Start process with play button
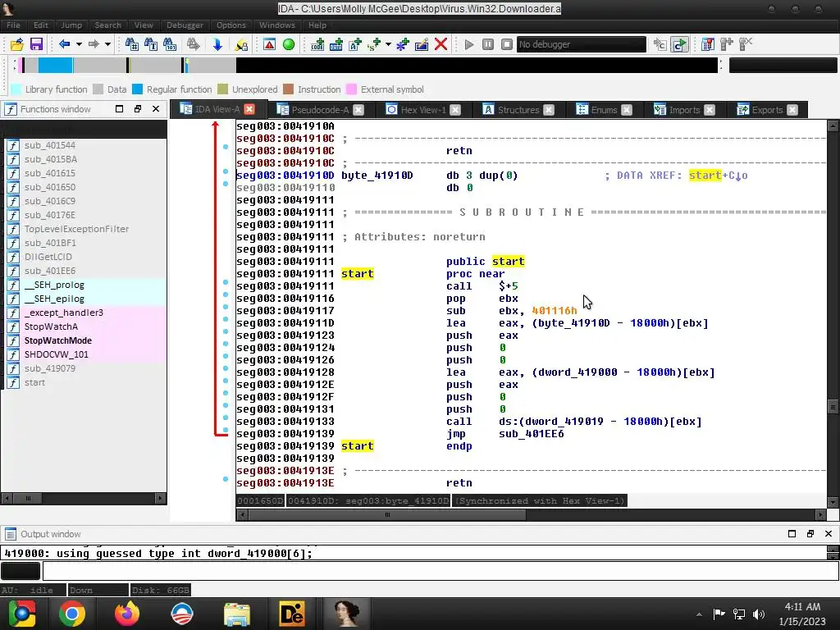 point(469,44)
